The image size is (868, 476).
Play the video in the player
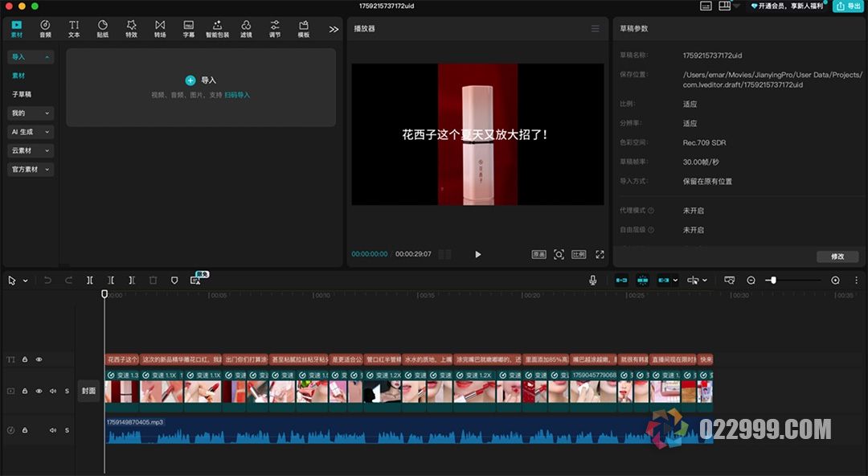(x=478, y=254)
